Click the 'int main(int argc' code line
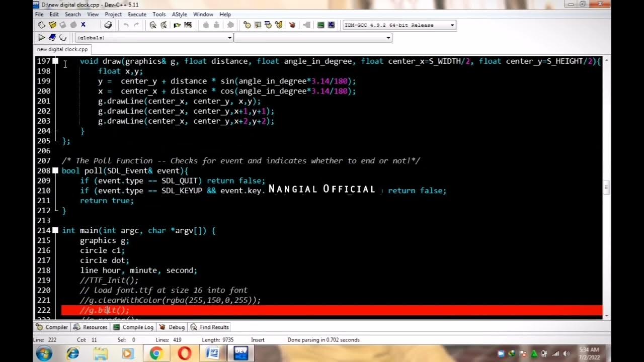The height and width of the screenshot is (362, 644). pos(138,230)
